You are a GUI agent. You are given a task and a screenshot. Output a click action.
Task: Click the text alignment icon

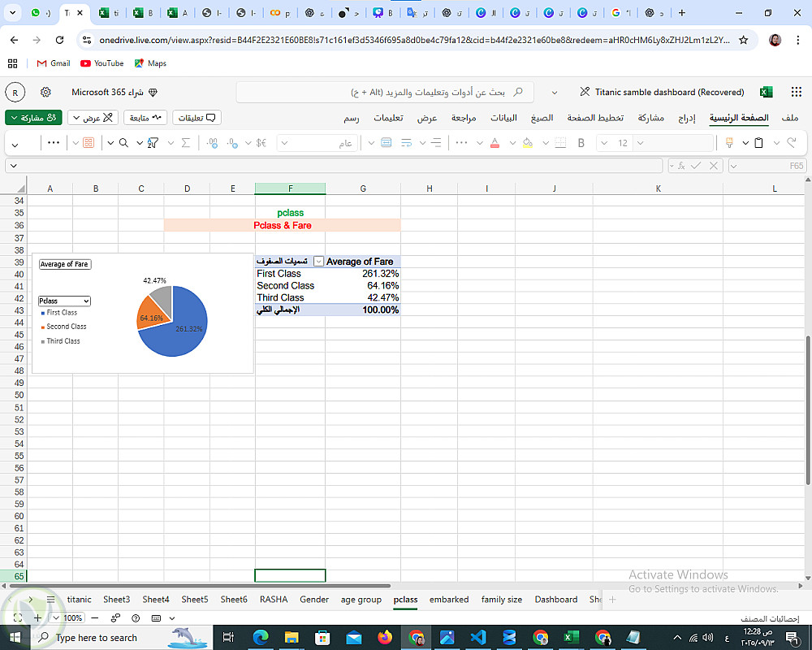[437, 143]
